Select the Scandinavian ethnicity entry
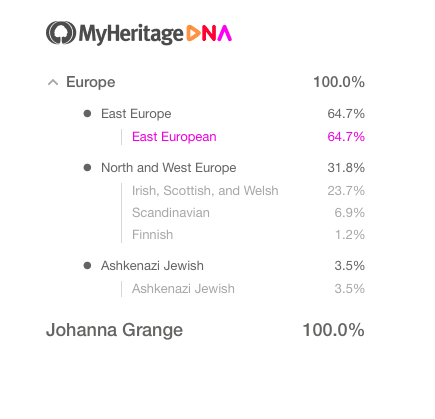The image size is (435, 419). tap(171, 213)
